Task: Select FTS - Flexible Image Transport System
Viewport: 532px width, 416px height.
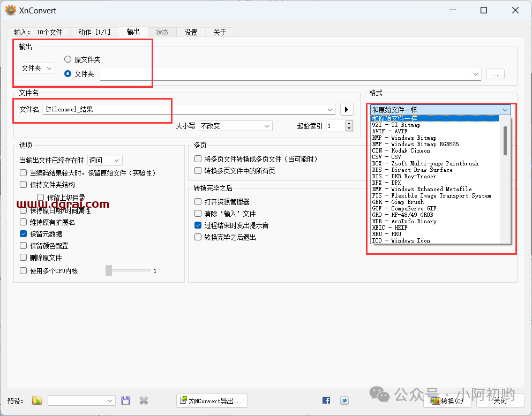Action: click(x=435, y=195)
